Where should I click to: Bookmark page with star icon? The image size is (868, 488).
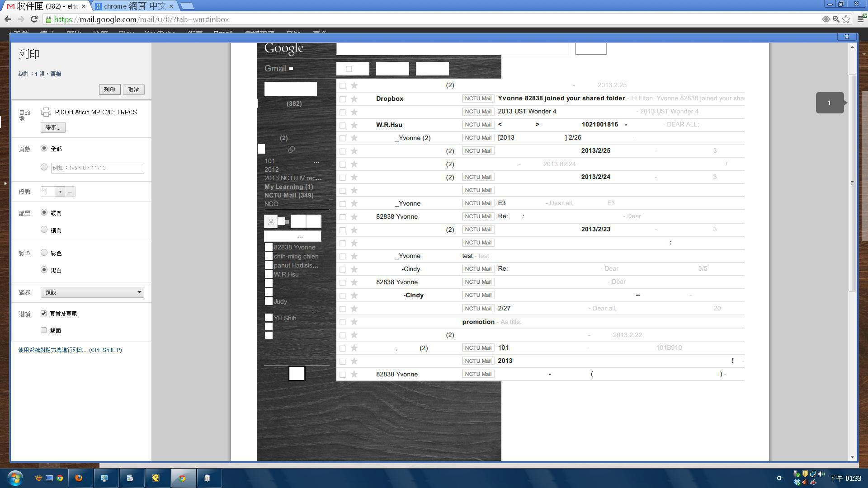(x=846, y=19)
